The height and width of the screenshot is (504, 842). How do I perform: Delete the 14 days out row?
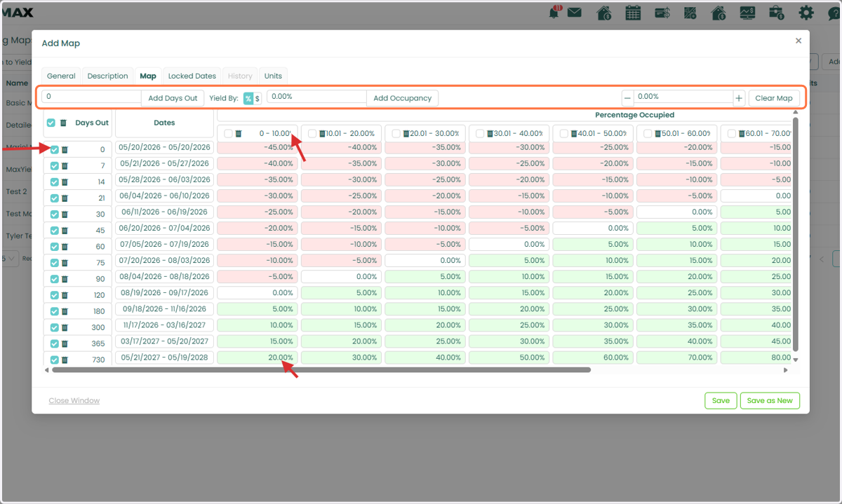65,182
